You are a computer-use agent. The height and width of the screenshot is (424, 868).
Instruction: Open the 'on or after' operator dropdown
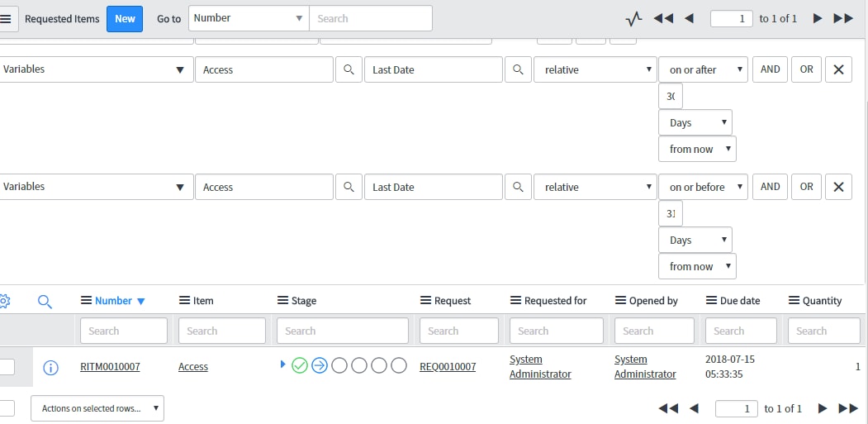tap(703, 69)
